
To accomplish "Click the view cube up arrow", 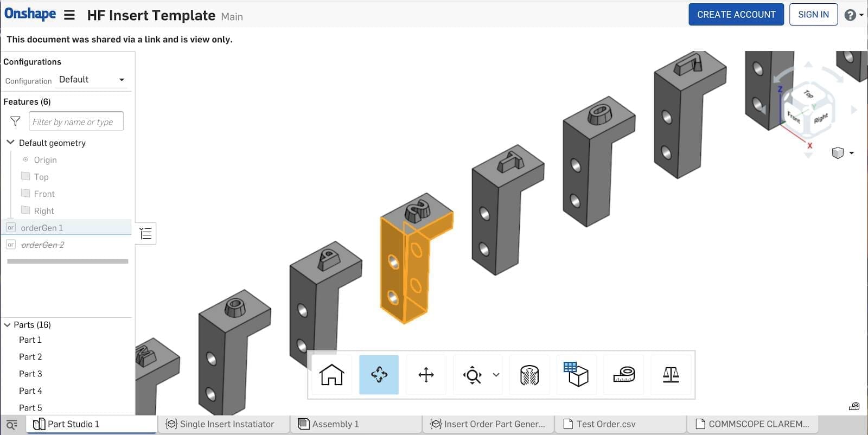I will click(x=808, y=64).
